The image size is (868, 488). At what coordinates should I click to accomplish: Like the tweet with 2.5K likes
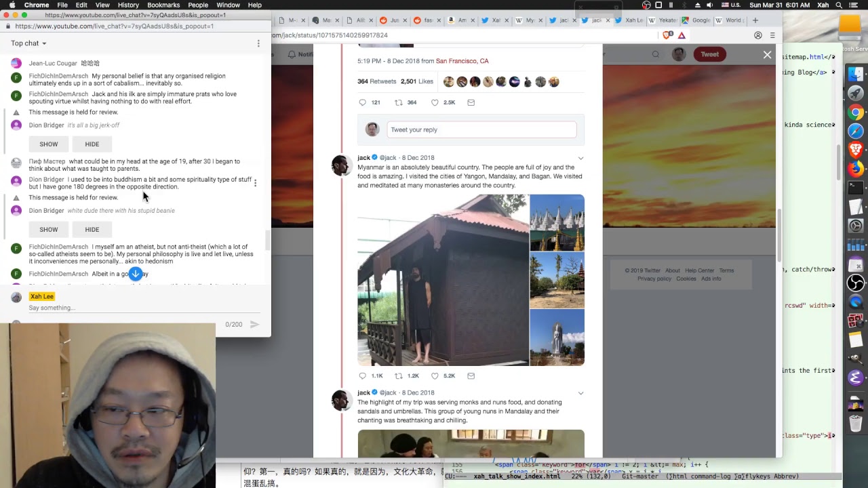(435, 102)
